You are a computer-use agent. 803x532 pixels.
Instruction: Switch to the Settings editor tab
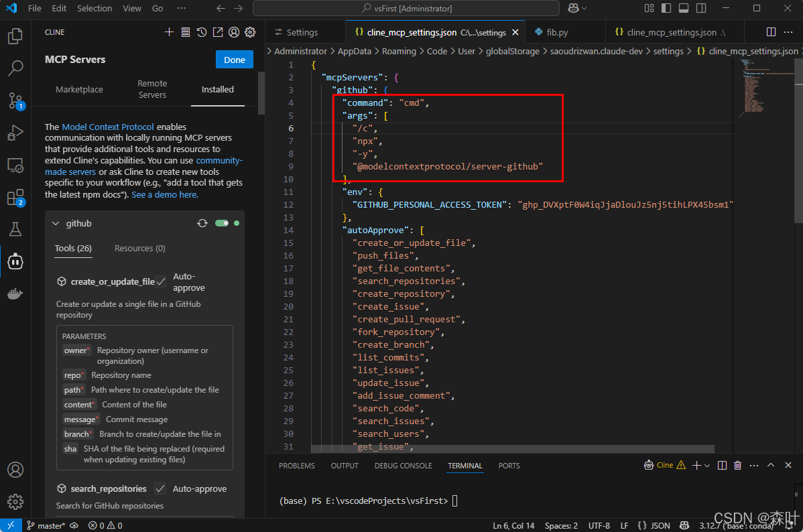coord(302,32)
